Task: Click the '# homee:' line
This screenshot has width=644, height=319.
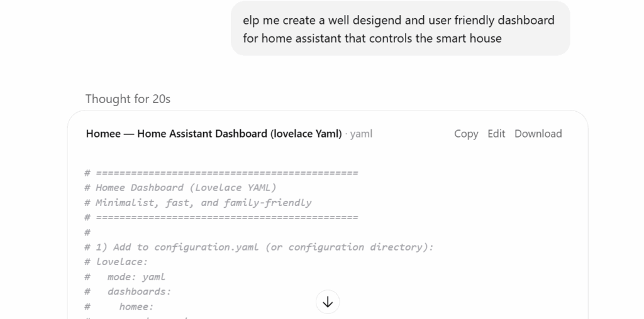Action: tap(119, 306)
